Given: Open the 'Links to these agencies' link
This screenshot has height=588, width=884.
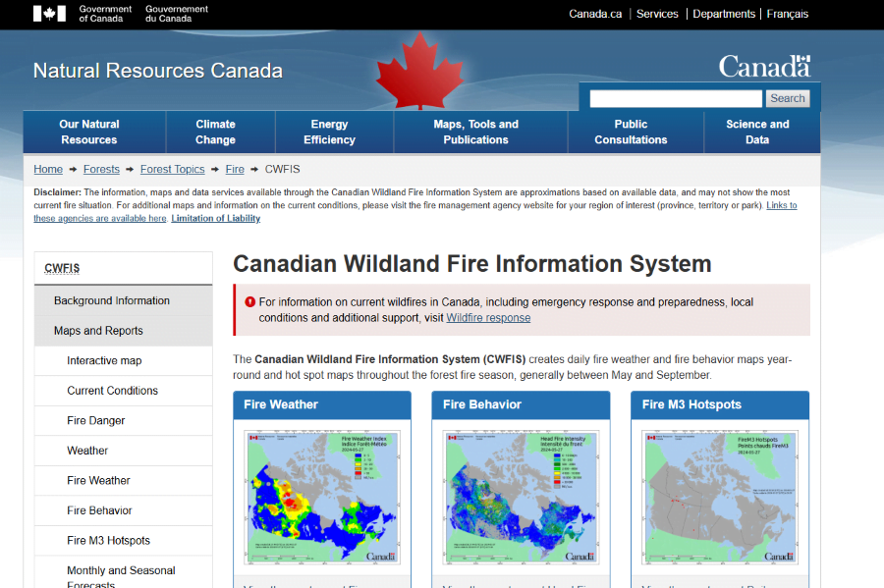Looking at the screenshot, I should tap(782, 205).
